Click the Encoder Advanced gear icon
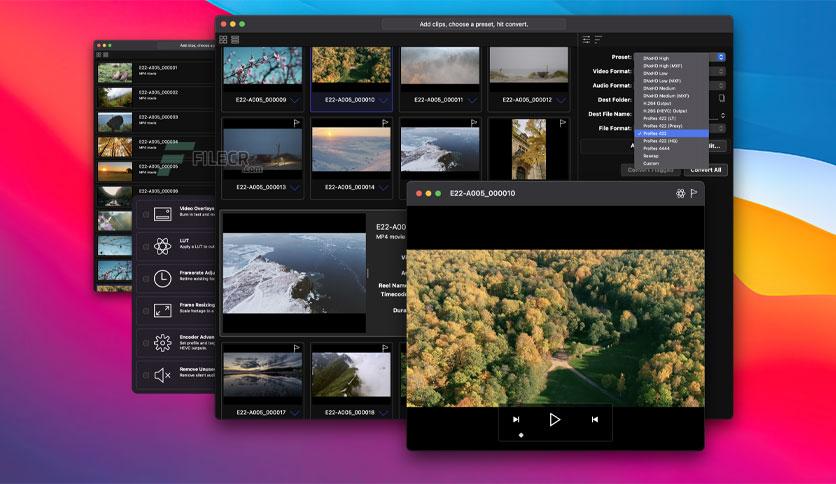The image size is (836, 484). click(x=163, y=343)
